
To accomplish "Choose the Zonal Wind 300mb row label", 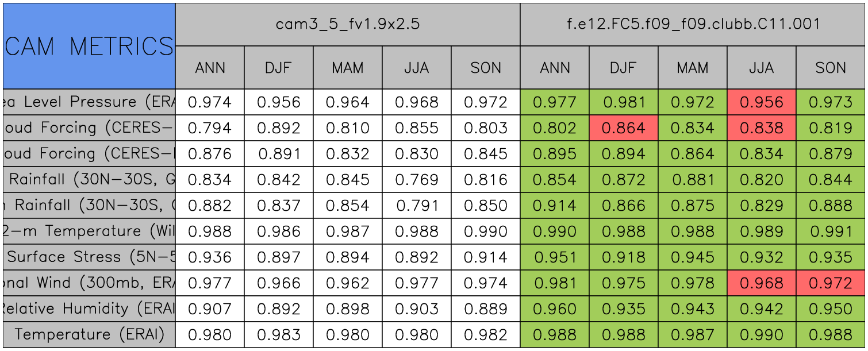I will tap(89, 283).
